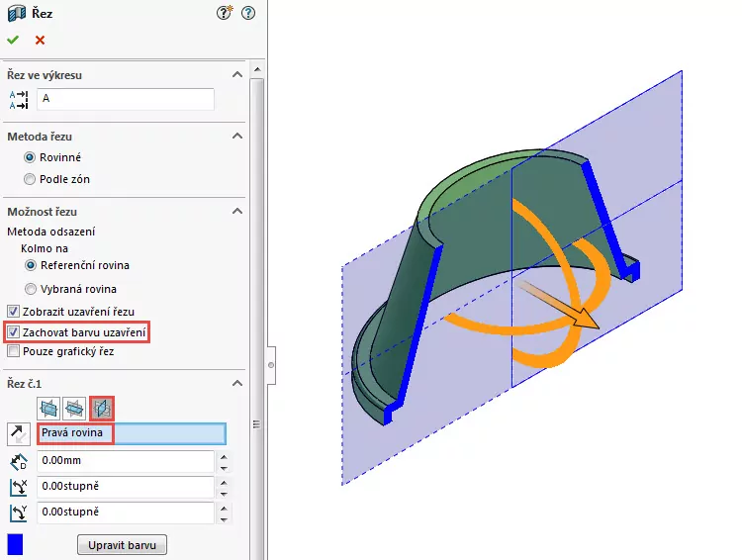Decrease offset distance with down arrow

[224, 468]
